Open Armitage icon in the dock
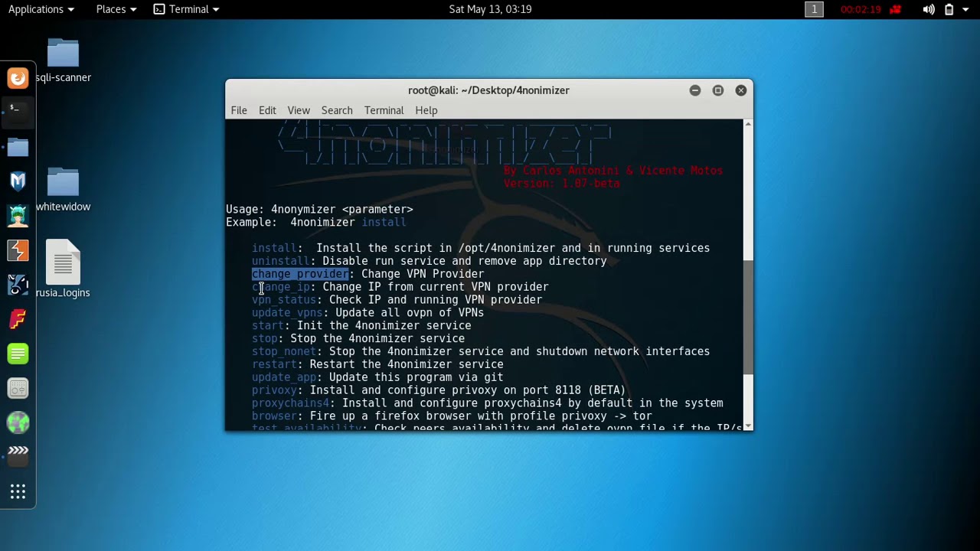Viewport: 980px width, 551px height. coord(18,215)
